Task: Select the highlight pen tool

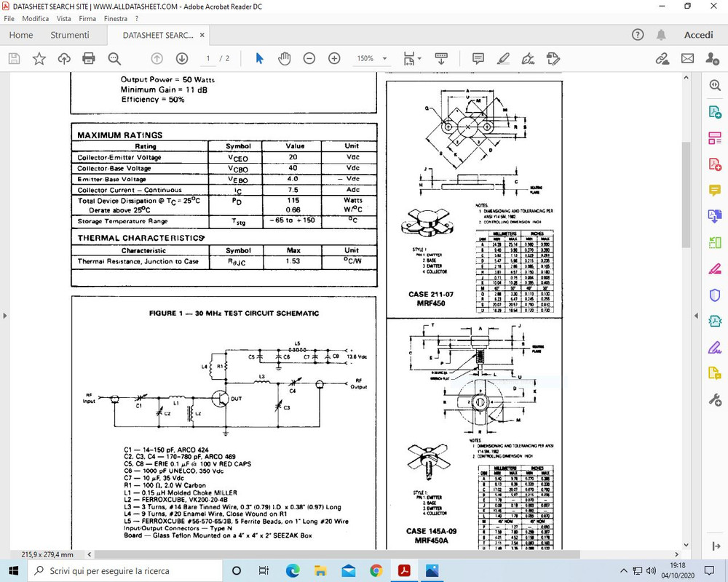Action: 503,58
